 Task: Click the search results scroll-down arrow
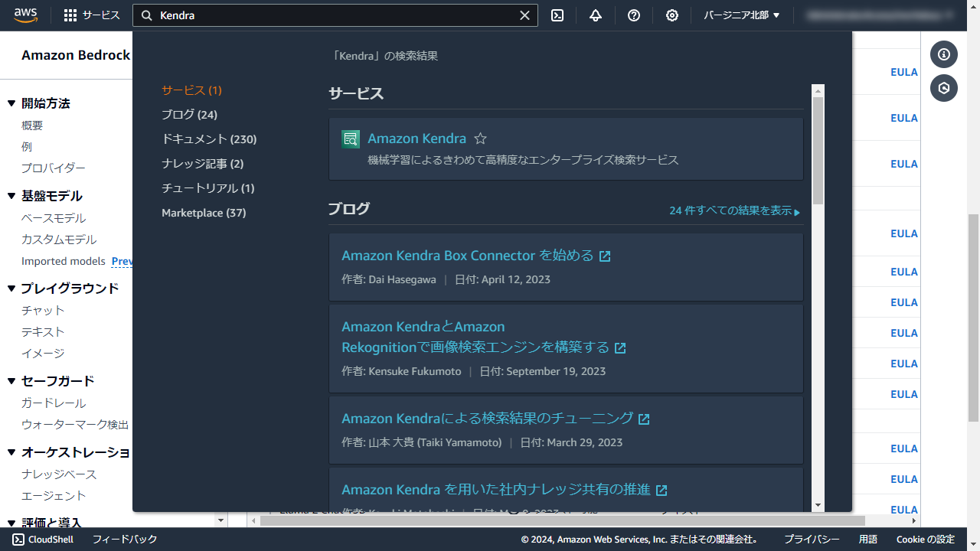tap(818, 505)
